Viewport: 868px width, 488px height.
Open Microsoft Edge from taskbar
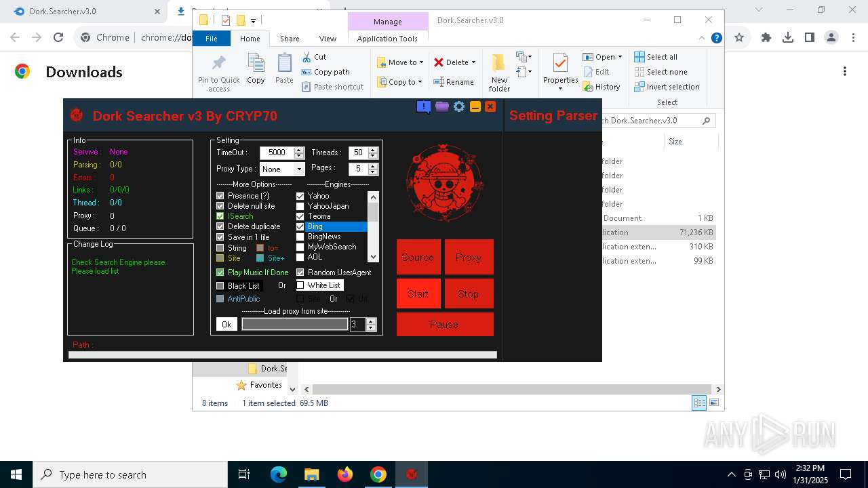tap(279, 474)
